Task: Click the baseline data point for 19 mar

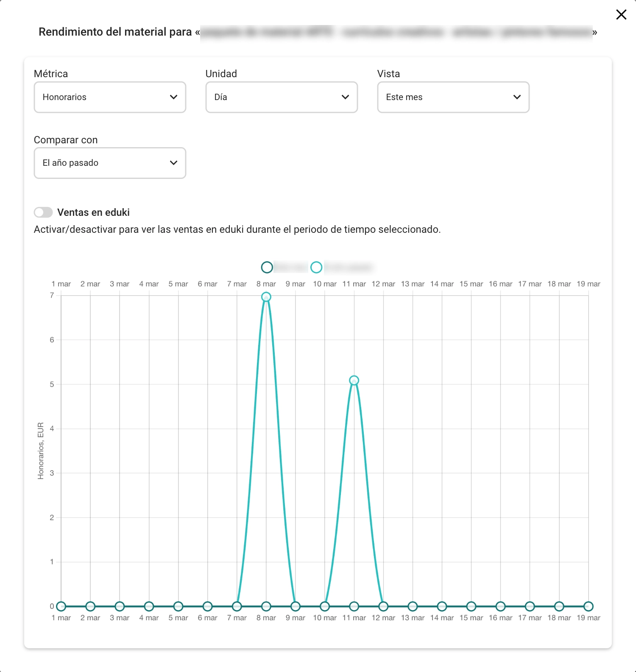Action: 588,606
